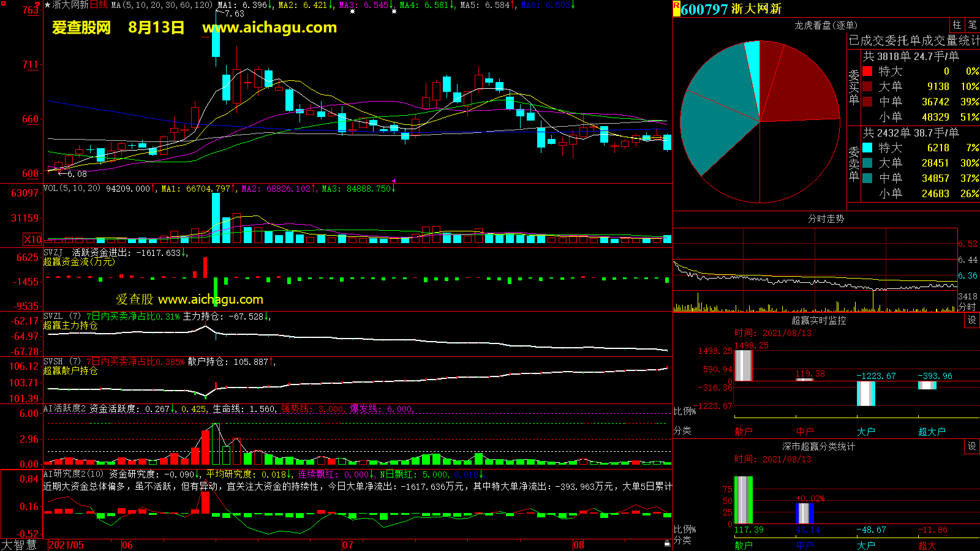Click the X10 volume scale box
Image resolution: width=980 pixels, height=551 pixels.
pos(32,239)
